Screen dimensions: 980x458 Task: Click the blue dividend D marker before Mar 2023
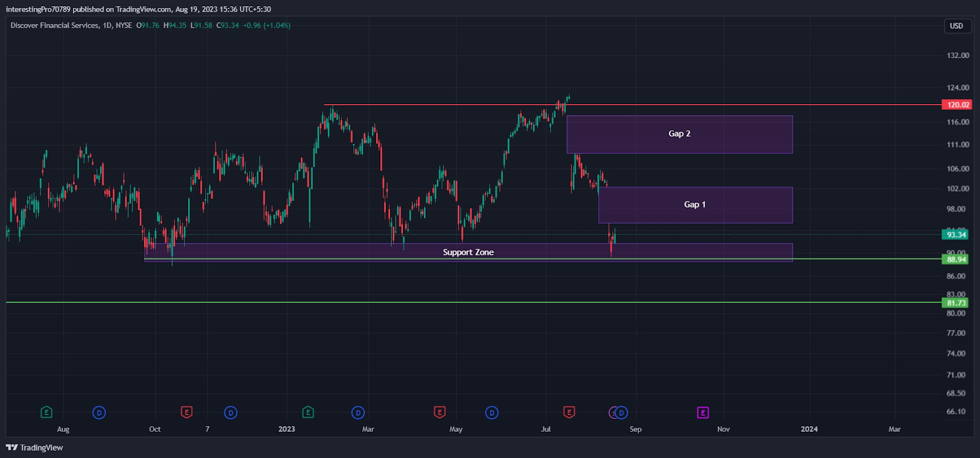coord(358,413)
